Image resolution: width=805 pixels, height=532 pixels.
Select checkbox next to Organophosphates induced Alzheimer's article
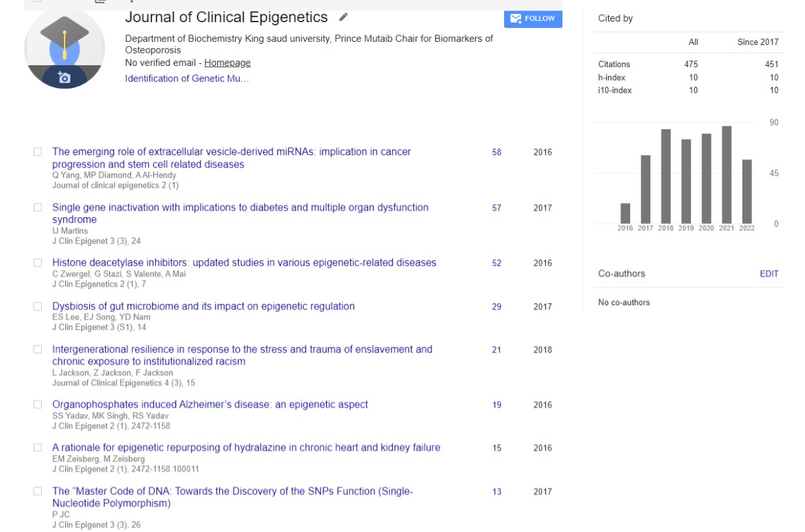[38, 405]
